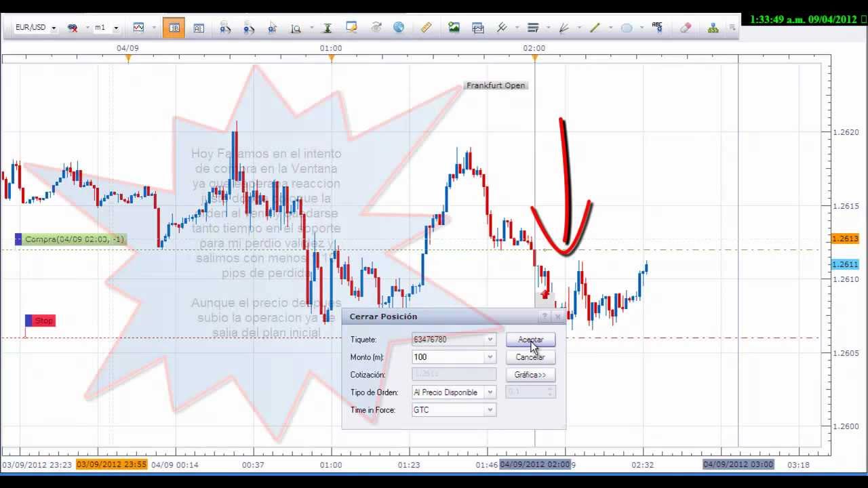Select the eraser tool
This screenshot has height=488, width=868.
686,28
